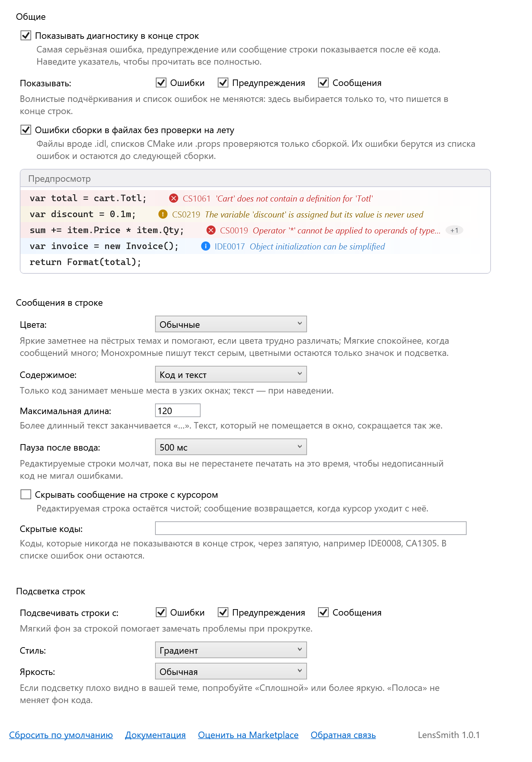This screenshot has height=762, width=532.
Task: Click the red error icon for CS0019
Action: pos(211,230)
